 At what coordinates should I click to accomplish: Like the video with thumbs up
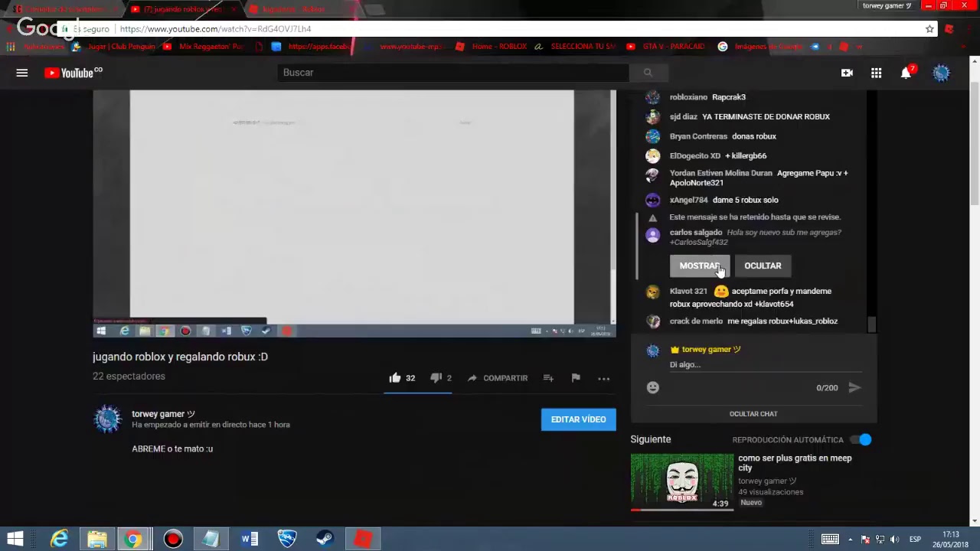[402, 378]
